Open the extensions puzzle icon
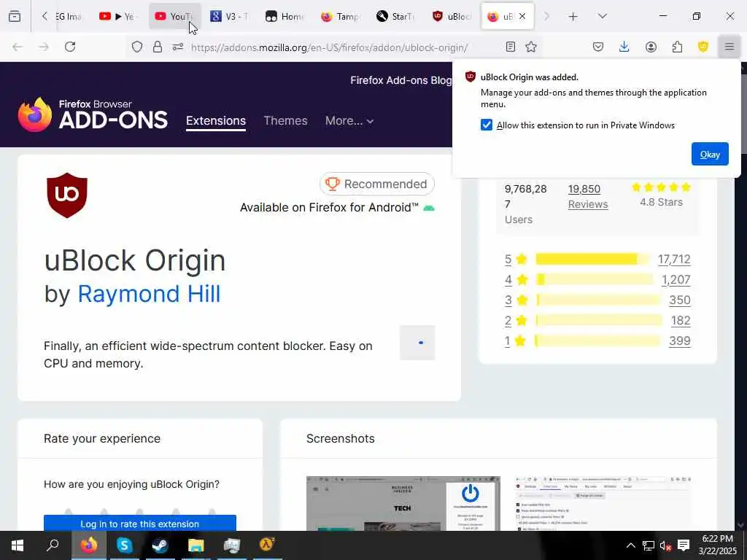This screenshot has width=747, height=560. [x=677, y=47]
